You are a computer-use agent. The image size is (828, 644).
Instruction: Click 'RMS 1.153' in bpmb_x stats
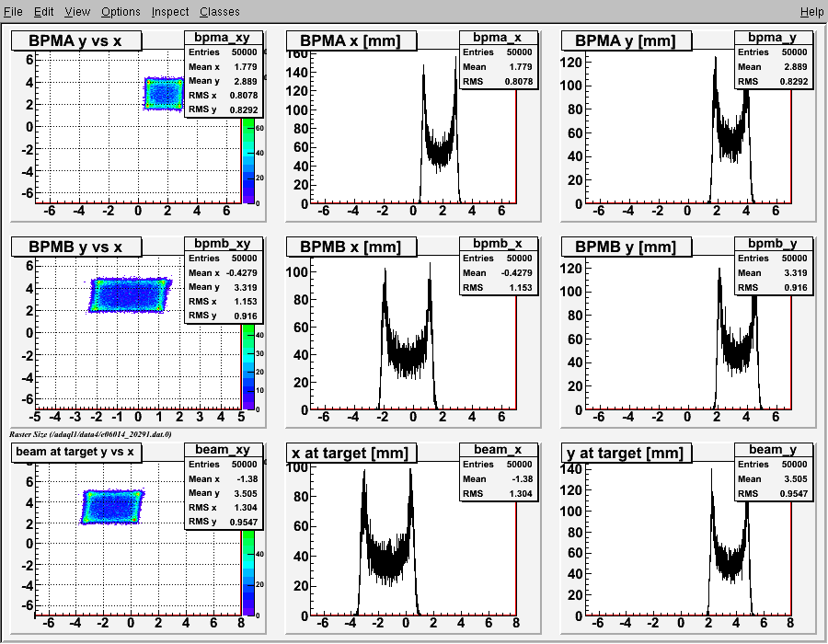pos(499,288)
